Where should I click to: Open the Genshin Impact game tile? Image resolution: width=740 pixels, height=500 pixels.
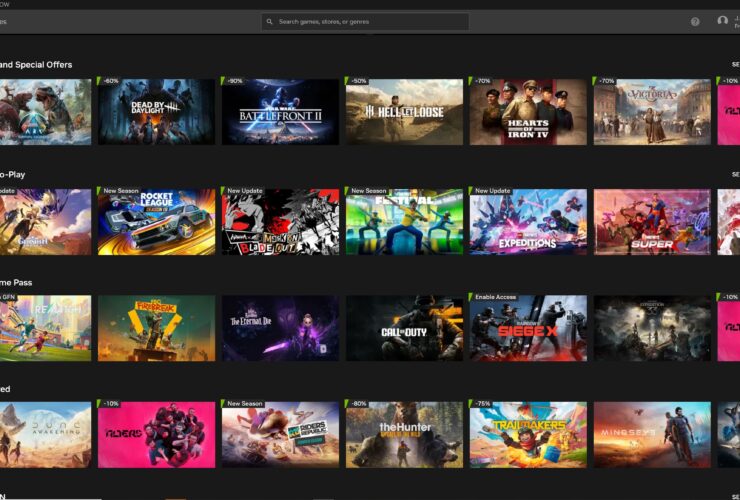point(45,222)
